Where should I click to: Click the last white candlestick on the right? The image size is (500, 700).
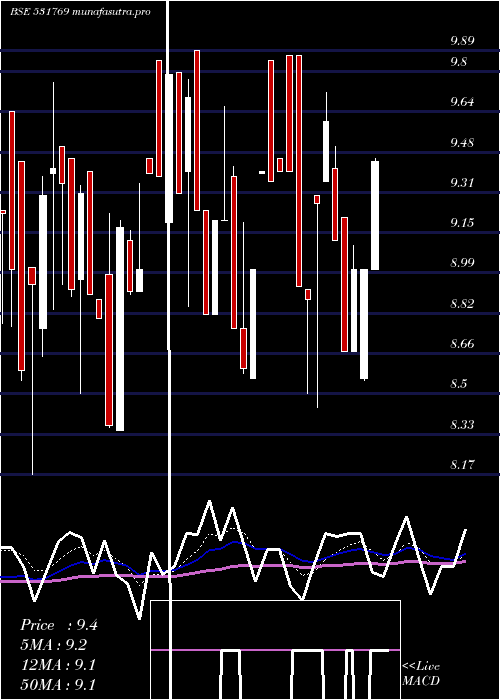375,216
